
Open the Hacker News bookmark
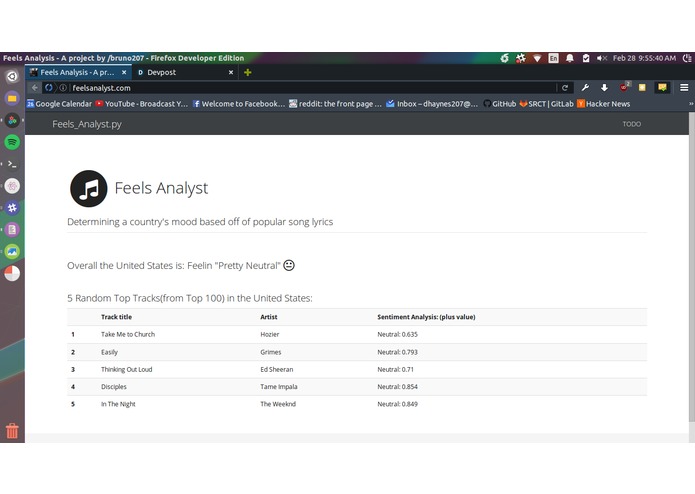(603, 104)
